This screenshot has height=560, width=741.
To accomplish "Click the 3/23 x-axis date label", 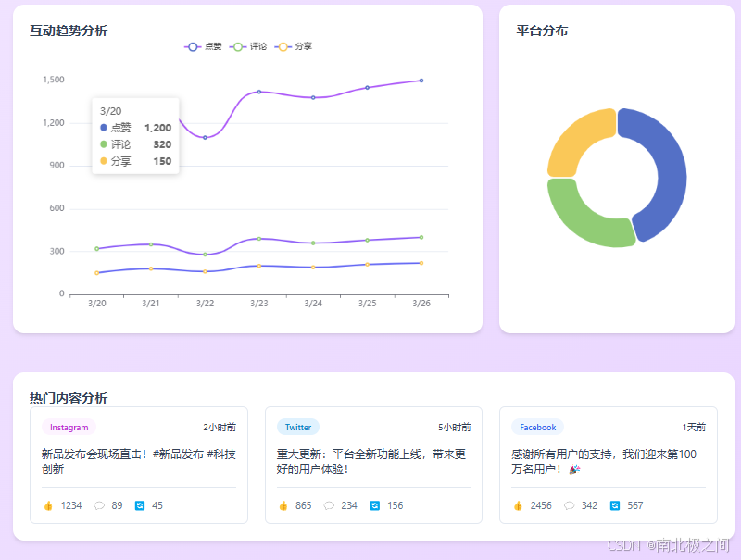I will click(x=259, y=303).
